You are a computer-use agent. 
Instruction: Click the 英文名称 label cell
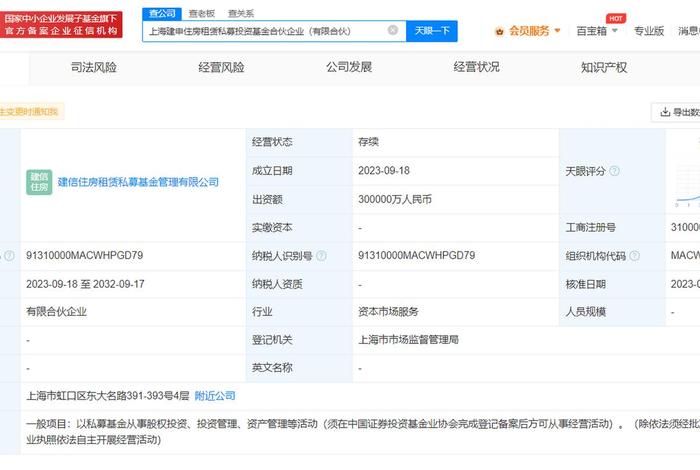point(299,368)
